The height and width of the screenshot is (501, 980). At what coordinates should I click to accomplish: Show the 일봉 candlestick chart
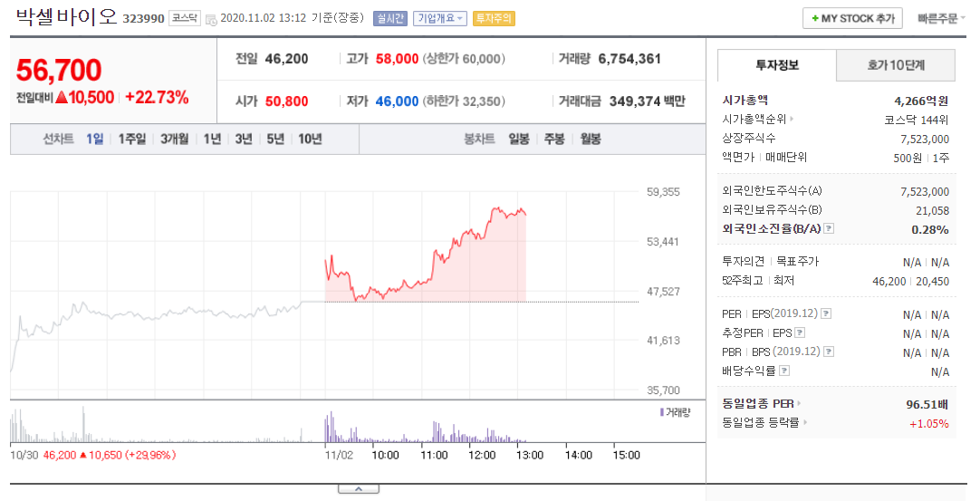coord(519,139)
